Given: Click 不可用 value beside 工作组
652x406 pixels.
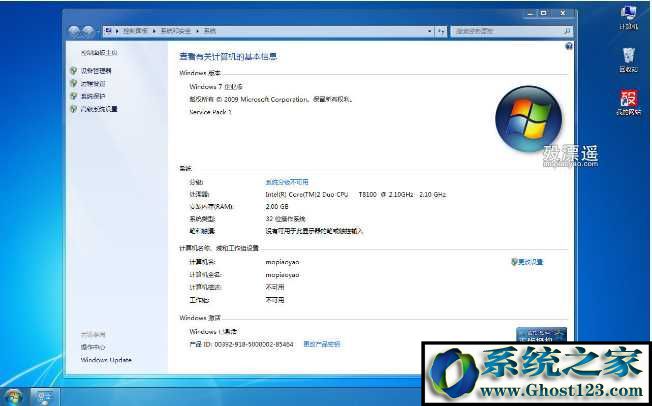Looking at the screenshot, I should pyautogui.click(x=275, y=300).
